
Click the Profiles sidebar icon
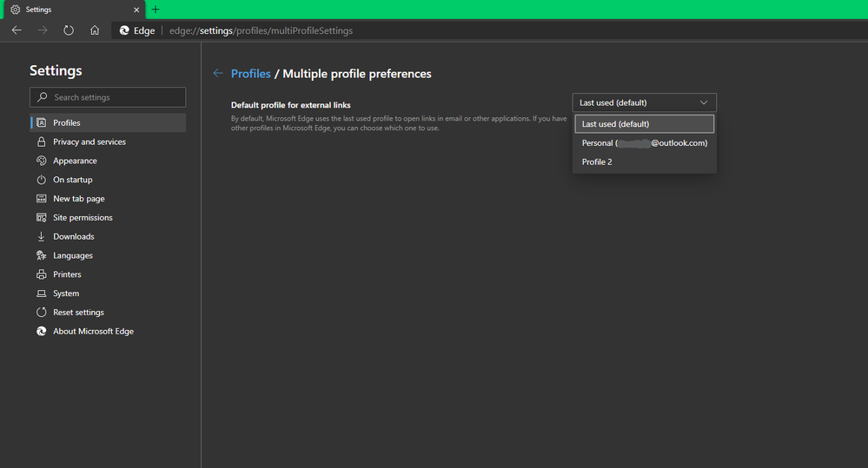click(x=42, y=122)
